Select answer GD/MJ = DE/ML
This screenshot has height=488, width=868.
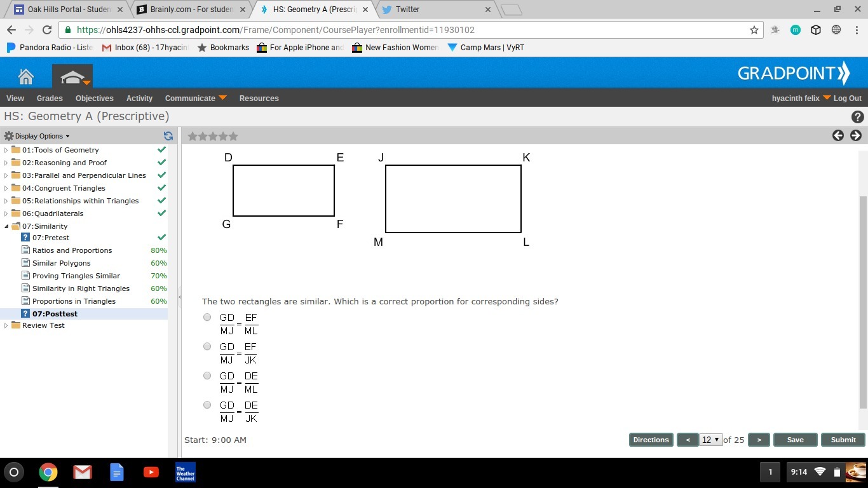point(207,376)
